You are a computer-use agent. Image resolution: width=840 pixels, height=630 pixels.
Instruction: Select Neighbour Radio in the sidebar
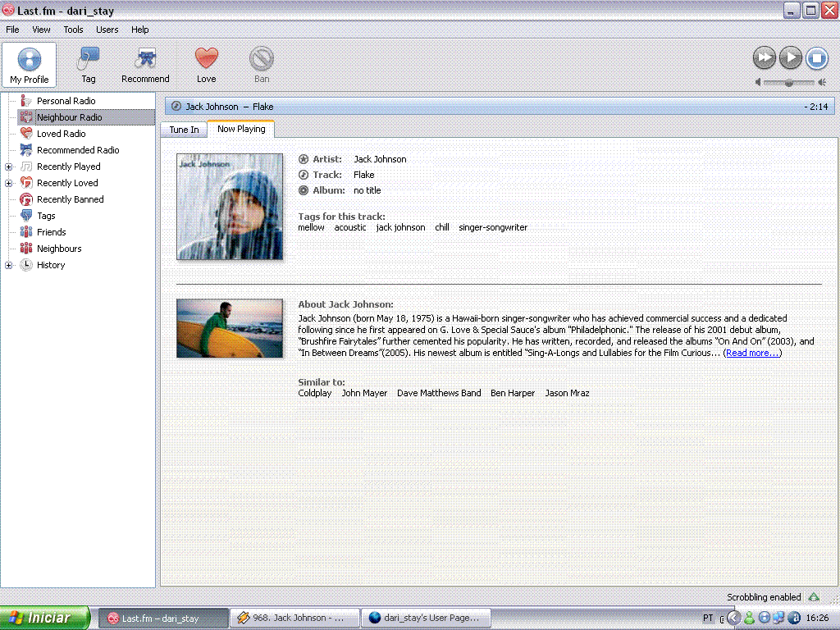69,117
